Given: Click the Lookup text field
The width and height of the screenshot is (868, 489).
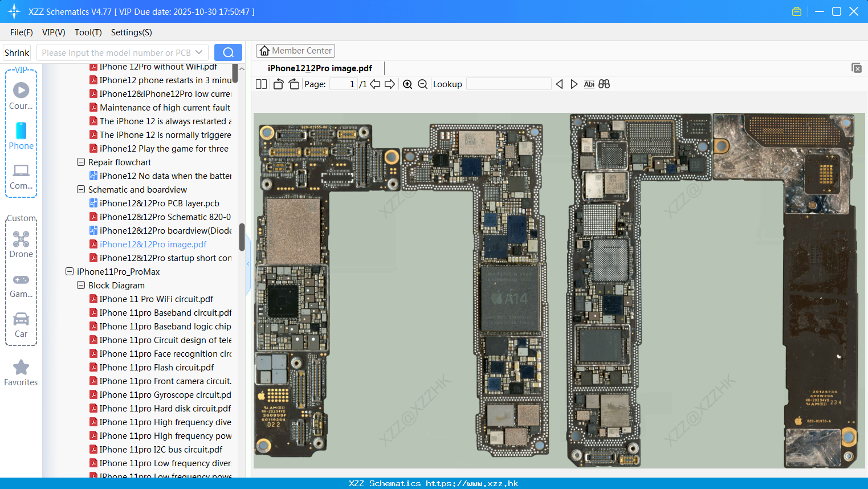Looking at the screenshot, I should pos(508,84).
